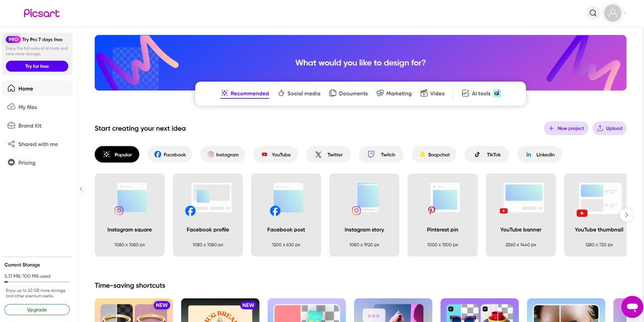Click '5.17 MB/100 MB used' storage text
644x322 pixels.
(x=27, y=276)
